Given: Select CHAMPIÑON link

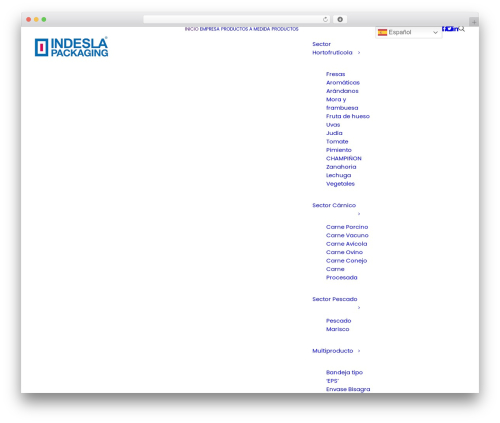Looking at the screenshot, I should pyautogui.click(x=344, y=158).
